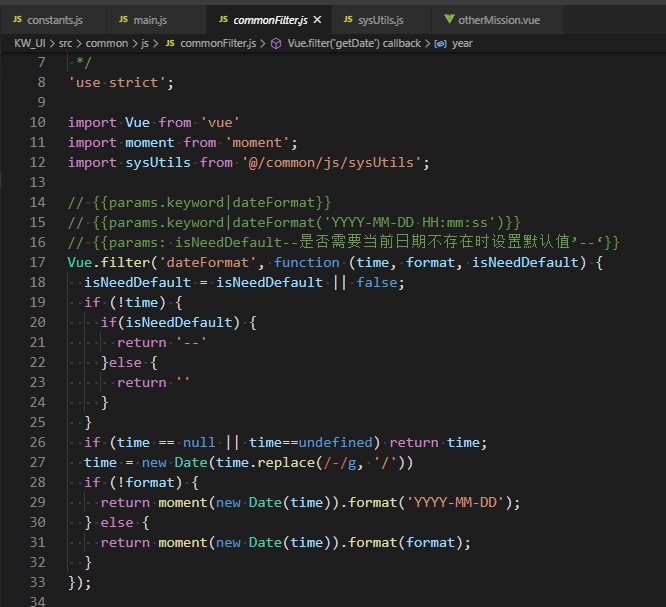Open js folder in the breadcrumb
Image resolution: width=666 pixels, height=607 pixels.
(145, 43)
